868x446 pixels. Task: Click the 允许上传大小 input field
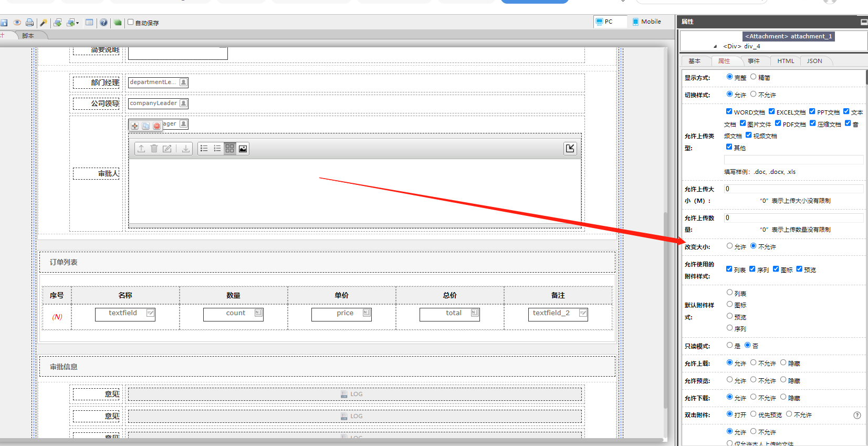click(793, 189)
